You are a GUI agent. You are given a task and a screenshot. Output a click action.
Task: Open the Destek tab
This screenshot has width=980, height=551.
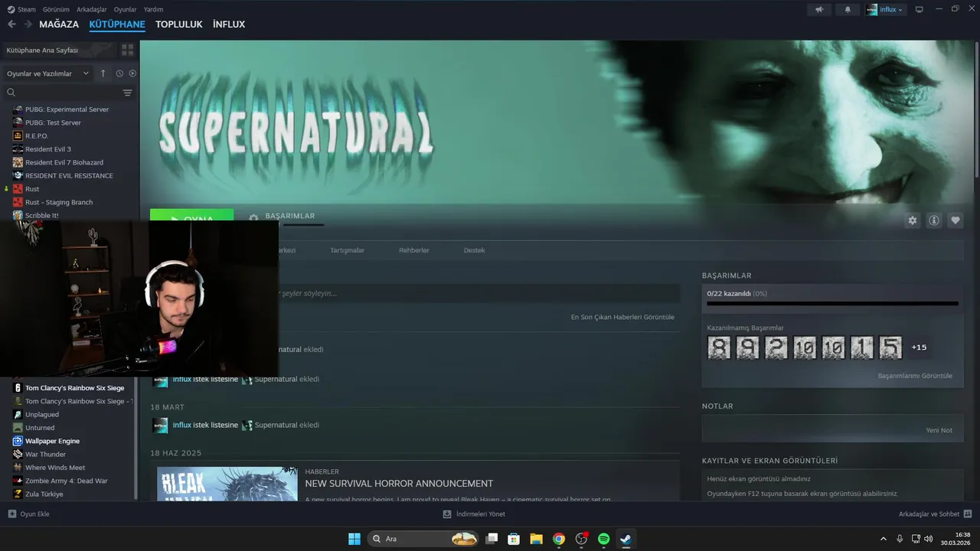pyautogui.click(x=474, y=250)
